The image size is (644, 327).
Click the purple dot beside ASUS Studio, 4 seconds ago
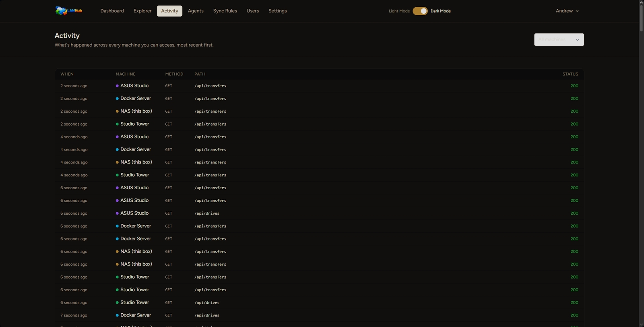click(117, 137)
